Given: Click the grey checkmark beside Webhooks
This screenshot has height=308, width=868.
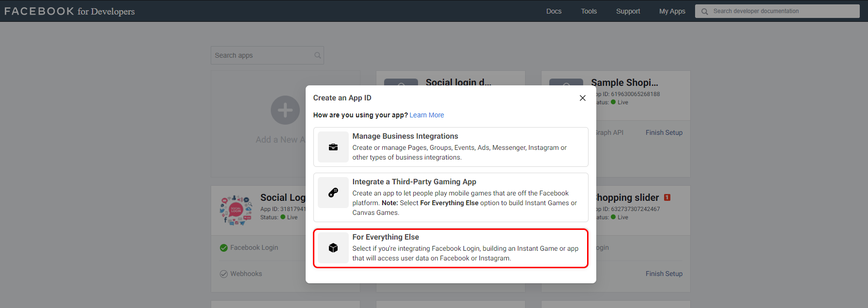Looking at the screenshot, I should tap(224, 274).
